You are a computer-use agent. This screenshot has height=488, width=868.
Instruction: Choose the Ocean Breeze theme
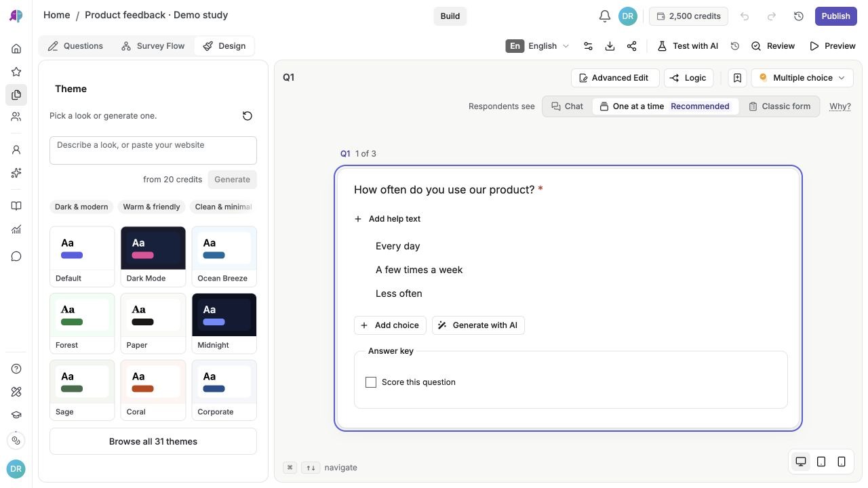coord(224,257)
